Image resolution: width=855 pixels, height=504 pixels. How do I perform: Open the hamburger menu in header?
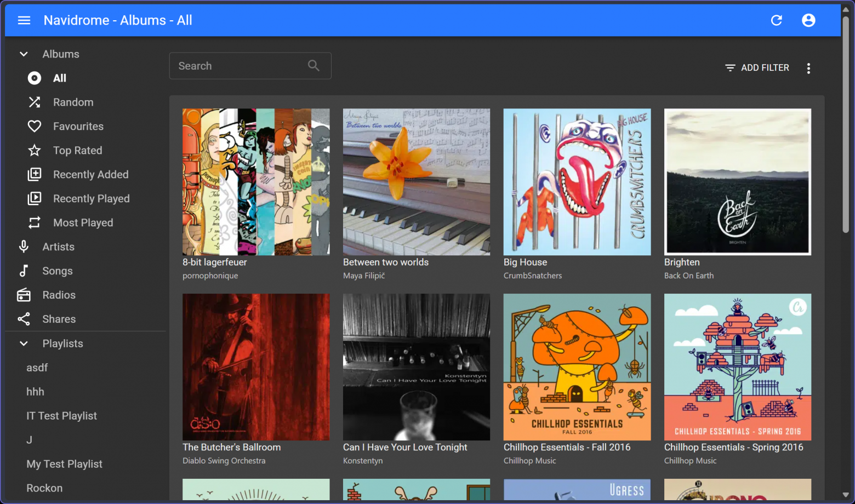(24, 20)
